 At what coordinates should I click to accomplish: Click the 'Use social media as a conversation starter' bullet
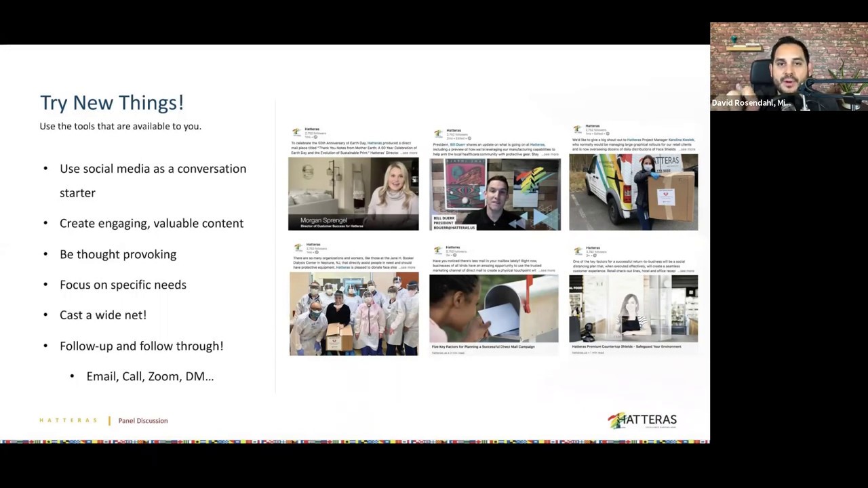(153, 180)
